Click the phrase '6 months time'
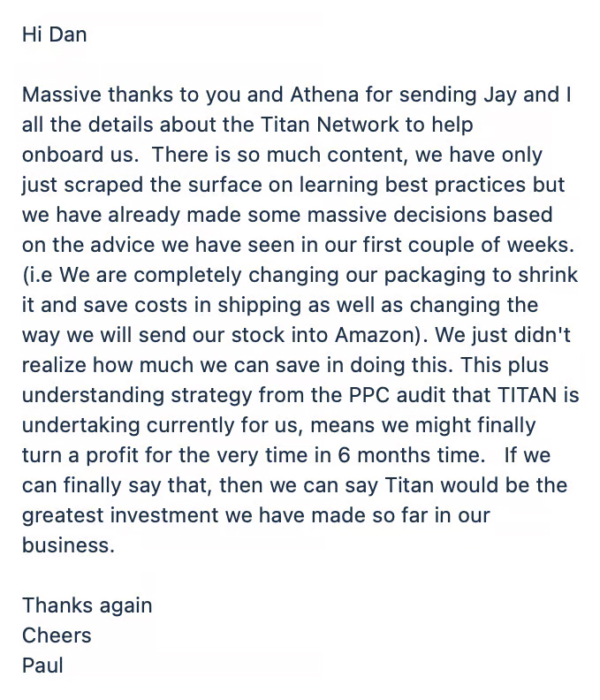Viewport: 600px width, 700px height. point(411,455)
